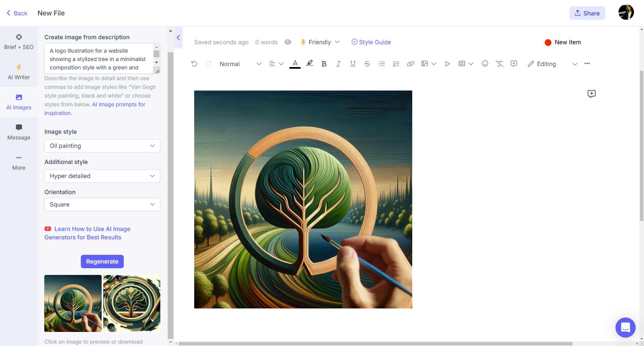Clear text formatting
Image resolution: width=644 pixels, height=346 pixels.
(x=499, y=64)
